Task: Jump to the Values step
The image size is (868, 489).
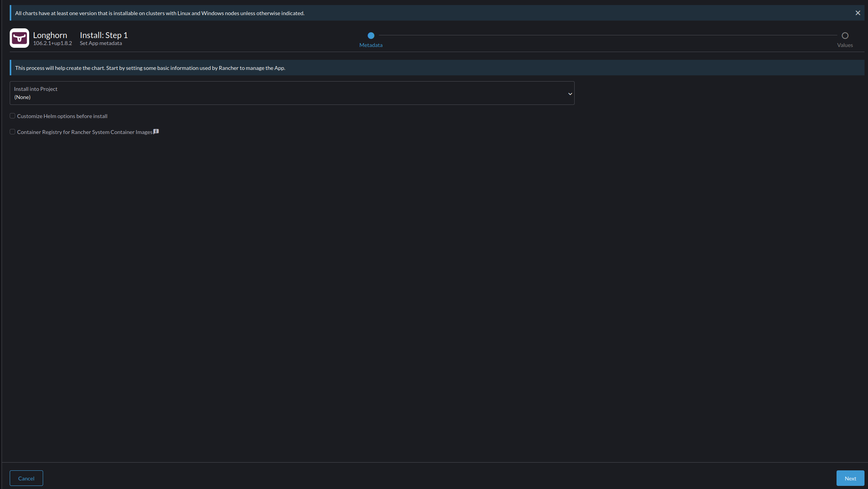Action: (x=845, y=35)
